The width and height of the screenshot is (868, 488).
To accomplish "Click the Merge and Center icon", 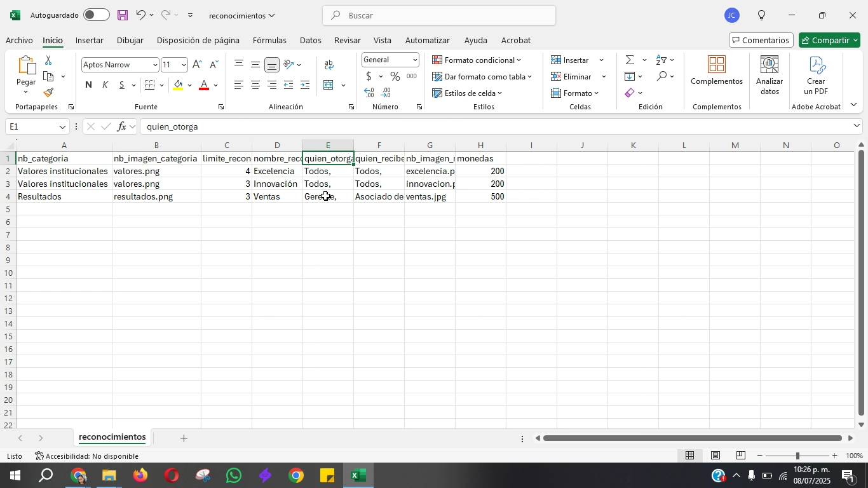I will (x=329, y=85).
